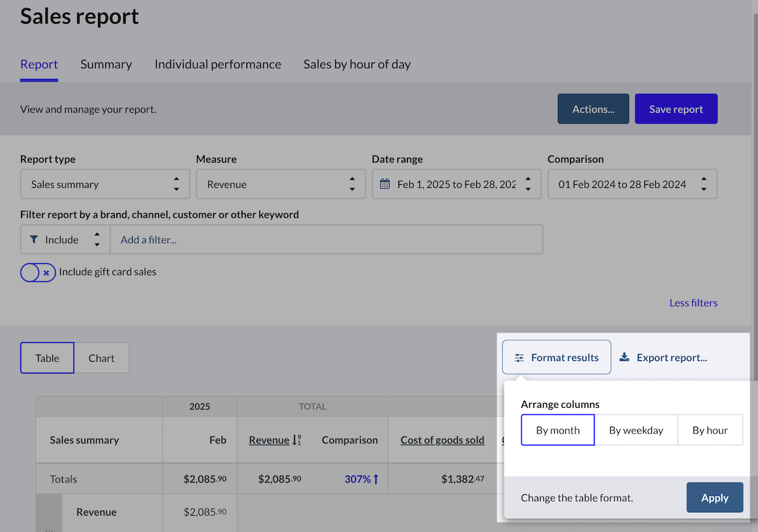This screenshot has height=532, width=758.
Task: Sort by Cost of goods sold column
Action: 442,440
